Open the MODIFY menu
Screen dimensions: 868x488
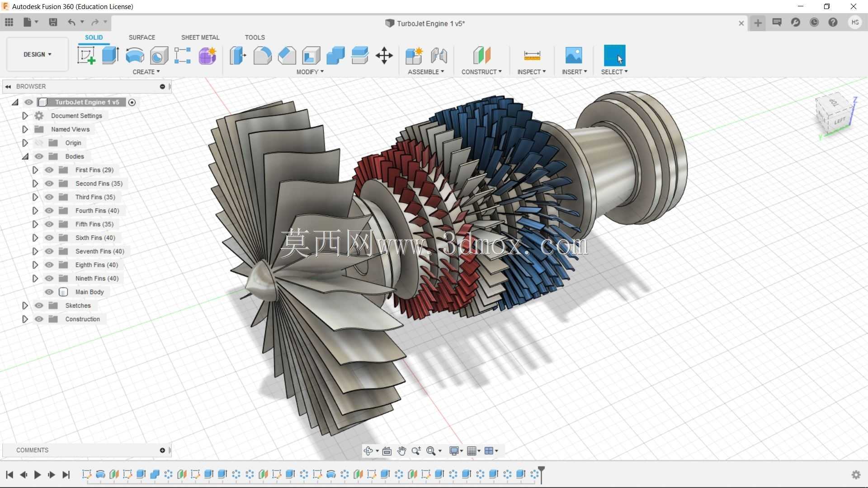click(310, 72)
